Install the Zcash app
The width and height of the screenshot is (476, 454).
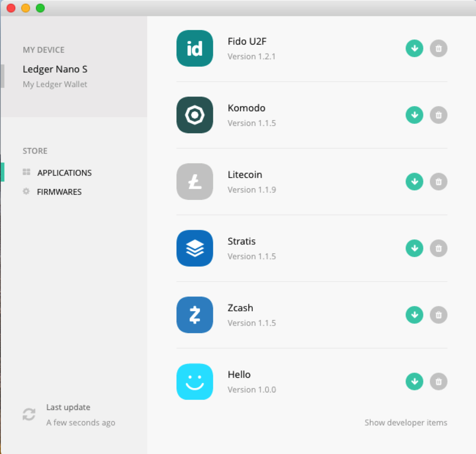(x=414, y=315)
